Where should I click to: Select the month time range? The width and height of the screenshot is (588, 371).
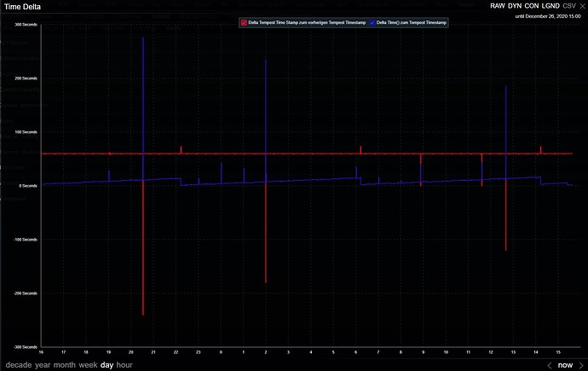click(x=65, y=365)
